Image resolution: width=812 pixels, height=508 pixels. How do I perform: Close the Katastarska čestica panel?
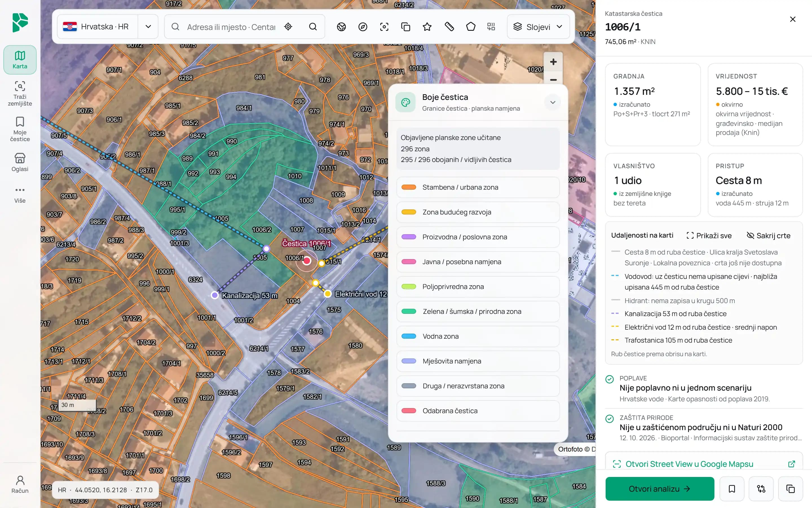[793, 19]
